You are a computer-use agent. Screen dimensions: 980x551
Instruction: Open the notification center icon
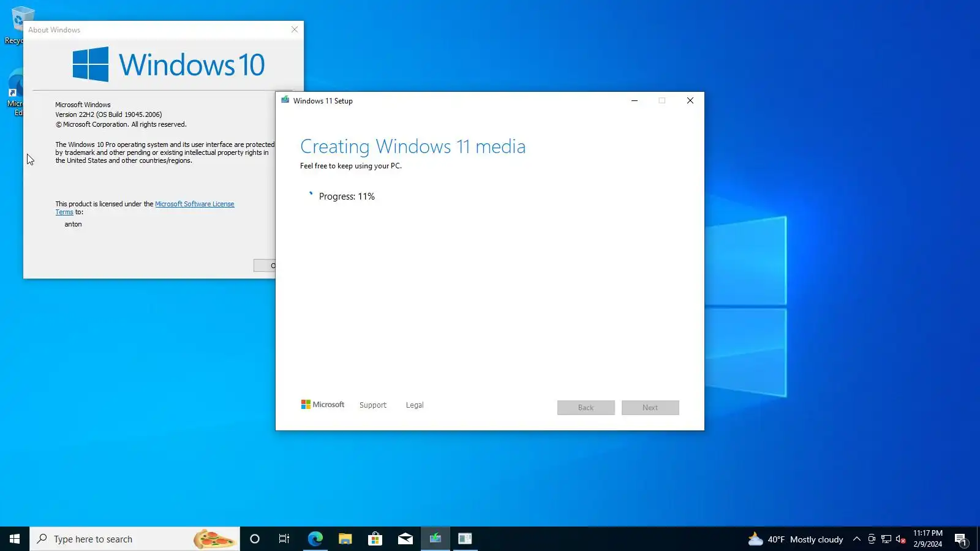pyautogui.click(x=961, y=539)
